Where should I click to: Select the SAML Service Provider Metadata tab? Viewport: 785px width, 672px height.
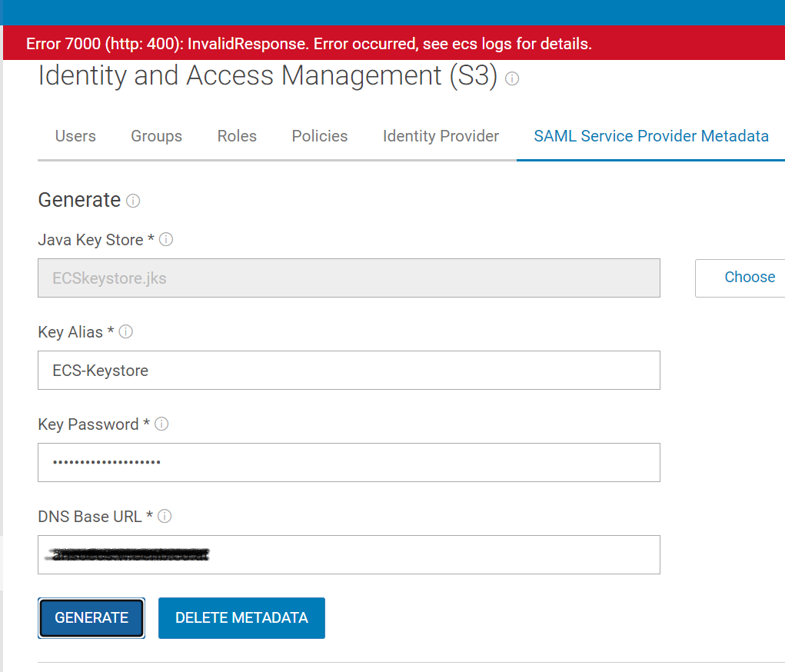click(651, 136)
